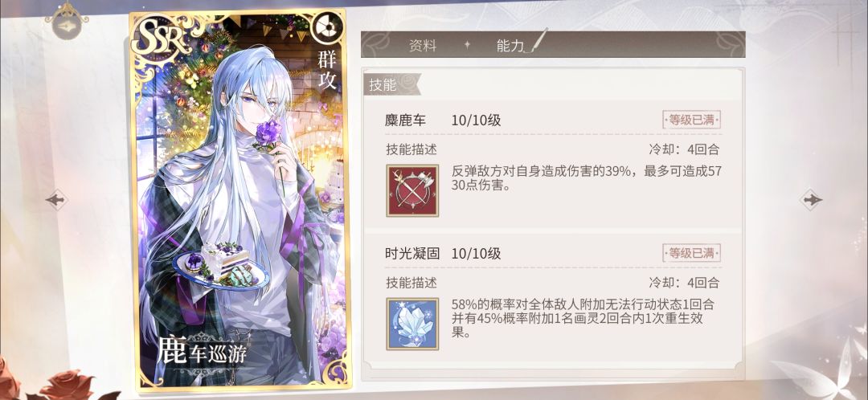The height and width of the screenshot is (400, 868).
Task: Tap the aperture icon on card corner
Action: [x=325, y=27]
